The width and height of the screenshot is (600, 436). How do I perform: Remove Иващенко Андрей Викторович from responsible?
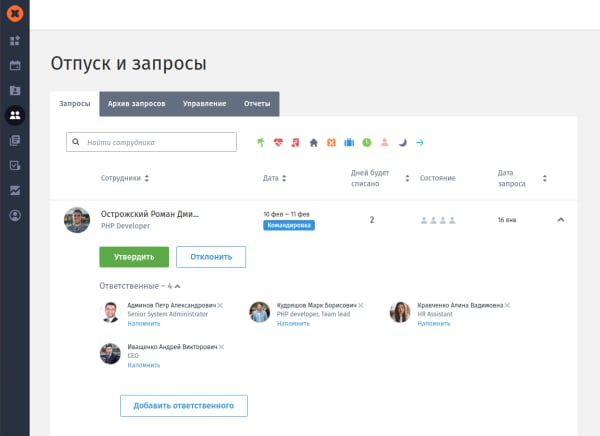221,347
